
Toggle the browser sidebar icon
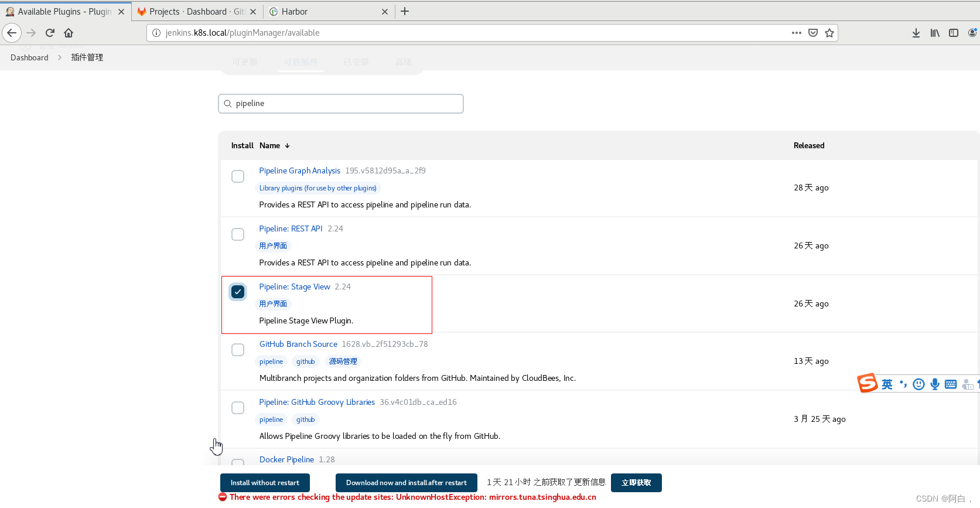[x=954, y=33]
